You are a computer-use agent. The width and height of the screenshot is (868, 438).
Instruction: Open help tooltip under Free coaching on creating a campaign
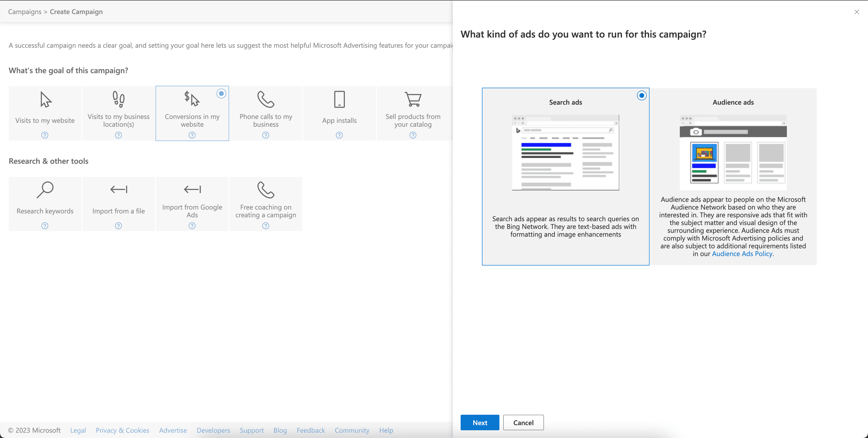coord(266,226)
